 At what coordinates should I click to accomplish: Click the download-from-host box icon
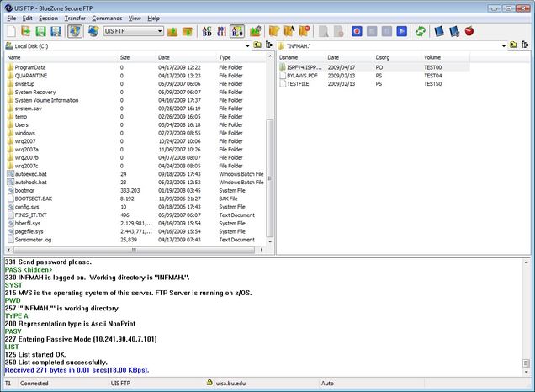click(188, 31)
